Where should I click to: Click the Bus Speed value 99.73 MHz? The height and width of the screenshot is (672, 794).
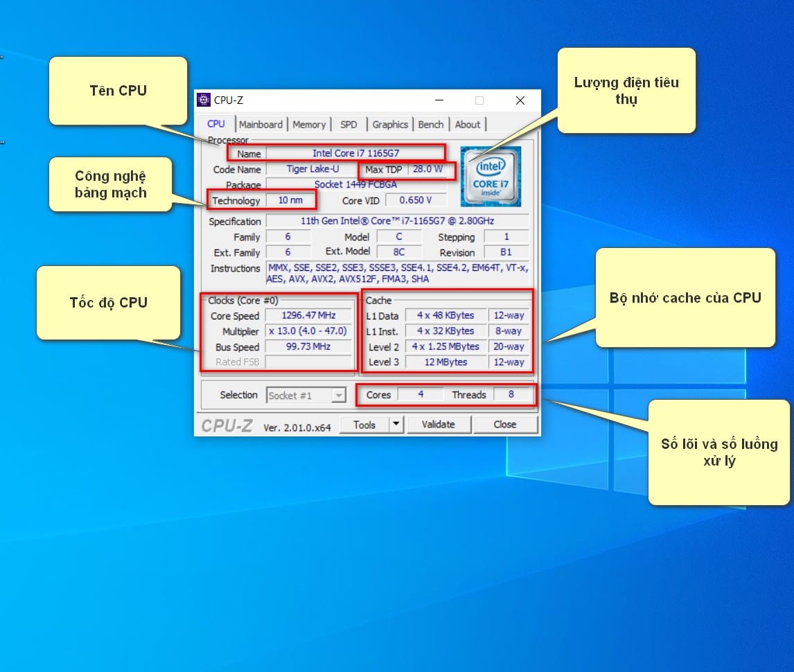[308, 346]
